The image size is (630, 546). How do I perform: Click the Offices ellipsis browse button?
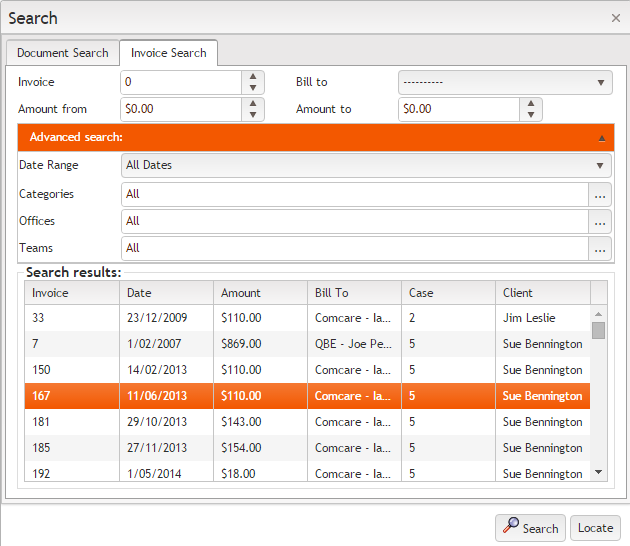click(x=600, y=222)
